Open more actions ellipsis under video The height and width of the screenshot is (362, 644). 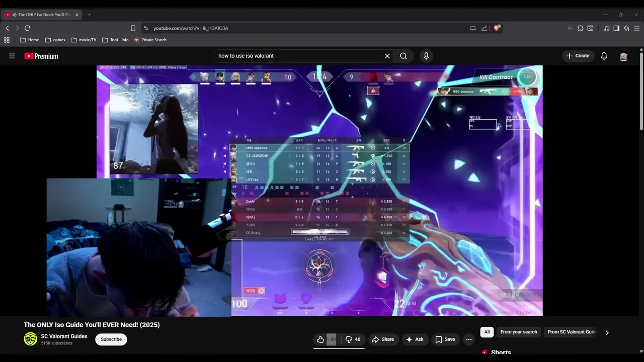(x=469, y=339)
